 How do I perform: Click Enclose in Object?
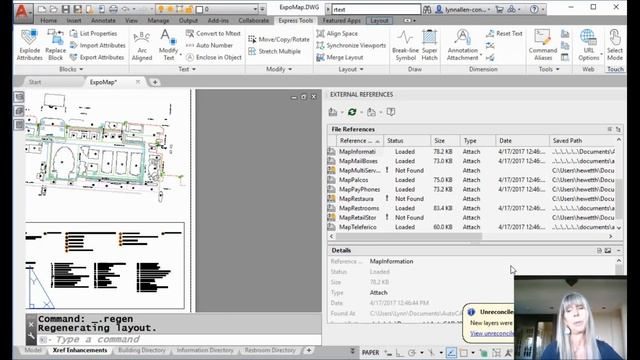214,57
